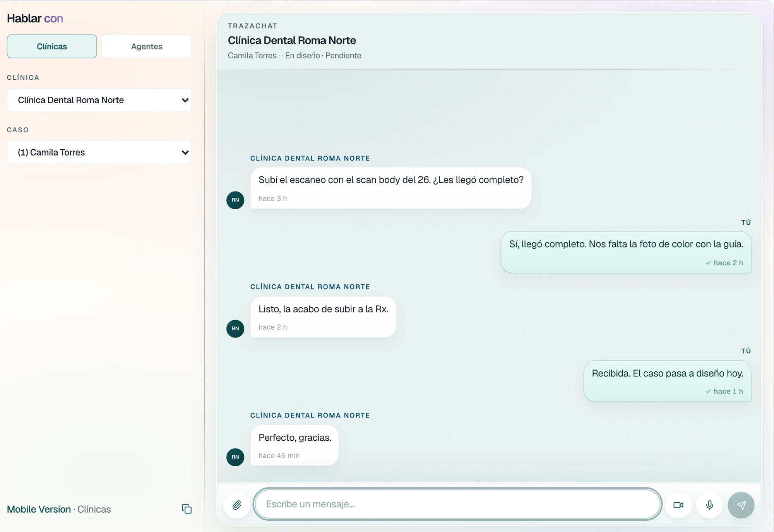Switch to the Agentes tab
The image size is (774, 532).
tap(147, 46)
